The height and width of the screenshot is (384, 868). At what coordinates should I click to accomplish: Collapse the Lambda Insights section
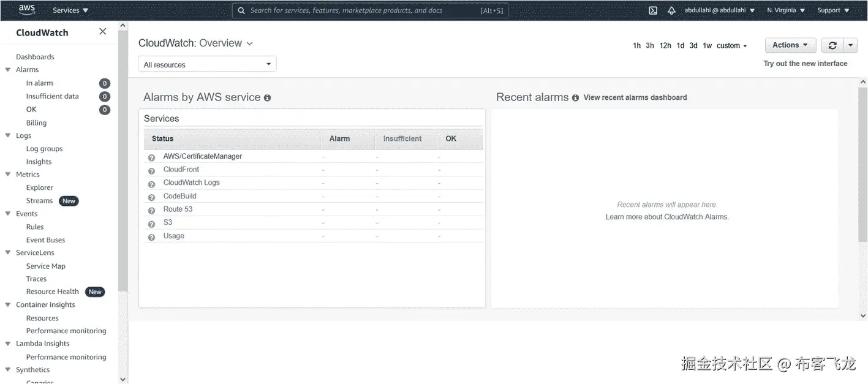pos(8,344)
